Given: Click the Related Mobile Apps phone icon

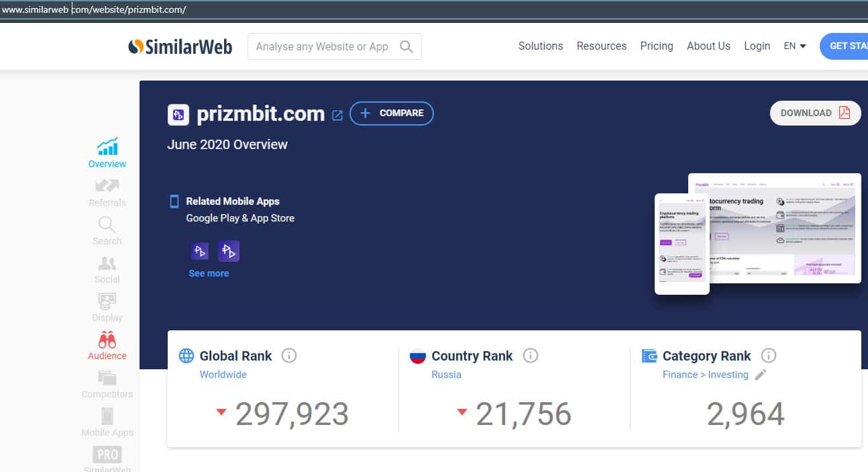Looking at the screenshot, I should (x=174, y=201).
